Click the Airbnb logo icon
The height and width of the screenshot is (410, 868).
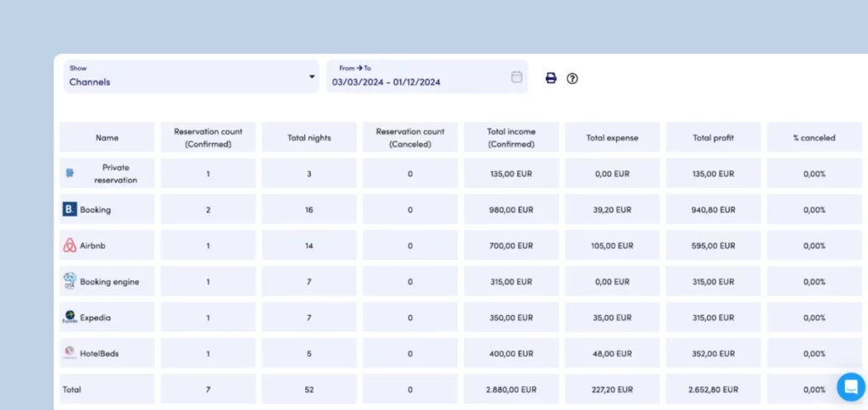70,246
